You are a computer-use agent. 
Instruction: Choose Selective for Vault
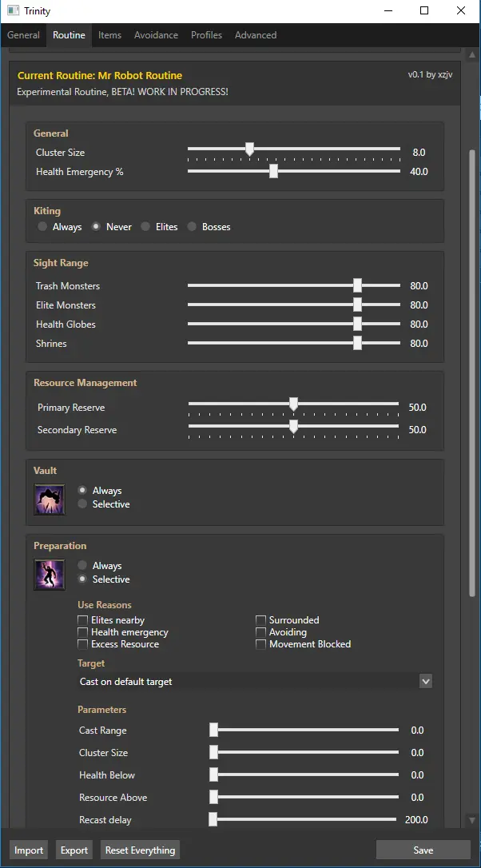coord(82,504)
